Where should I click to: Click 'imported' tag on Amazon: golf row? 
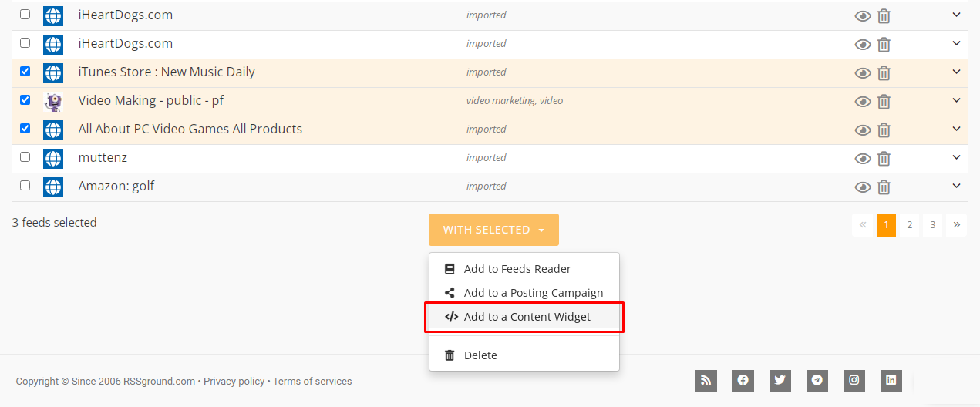[x=486, y=187]
